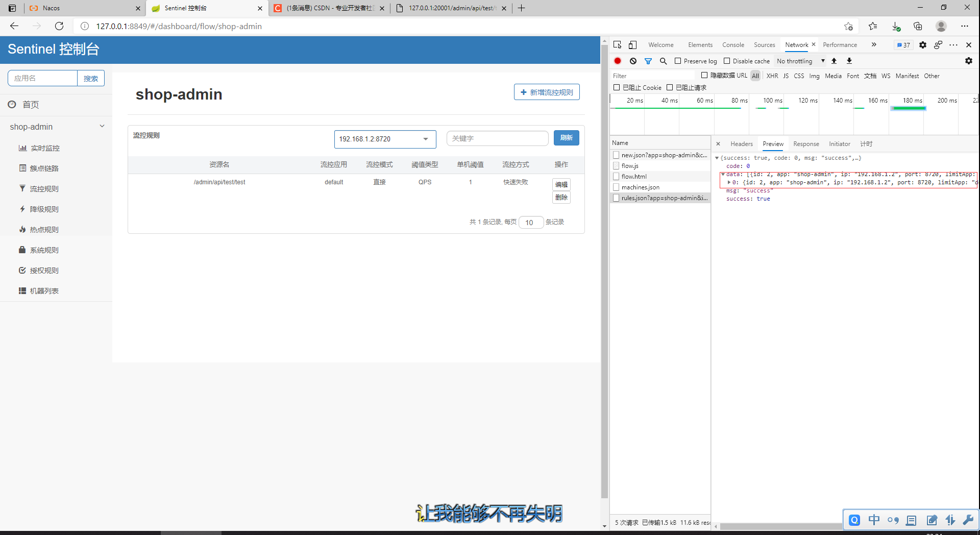
Task: Open Network panel settings gear
Action: (x=969, y=61)
